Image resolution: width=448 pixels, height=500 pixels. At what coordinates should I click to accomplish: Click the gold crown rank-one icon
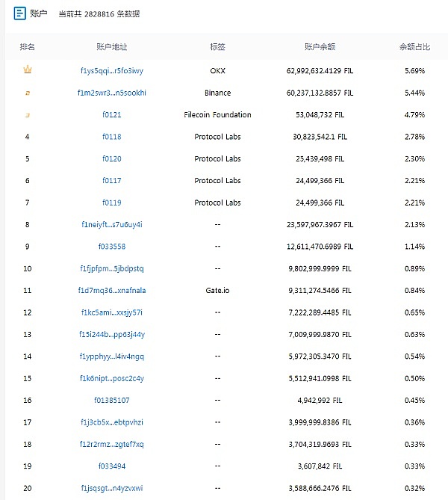coord(28,70)
